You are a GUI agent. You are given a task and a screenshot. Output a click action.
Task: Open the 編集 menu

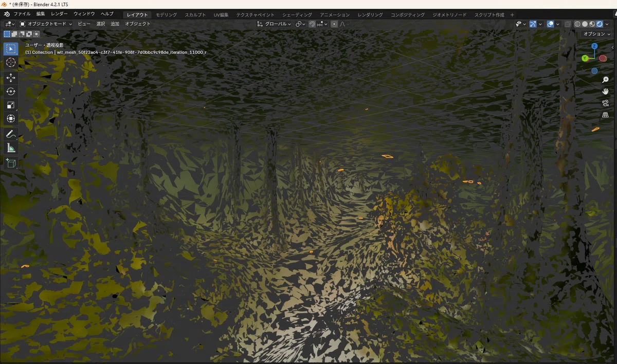click(x=41, y=14)
